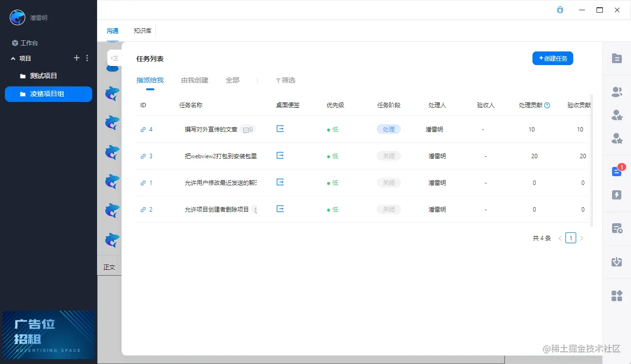Click the 正文 label behind the task dialog
631x364 pixels.
(x=109, y=267)
